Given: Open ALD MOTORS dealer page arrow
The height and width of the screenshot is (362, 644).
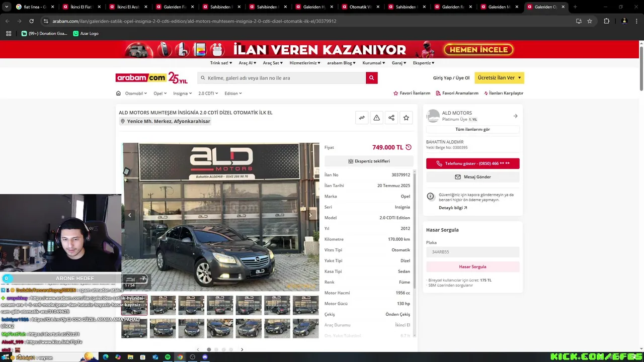Looking at the screenshot, I should point(515,116).
